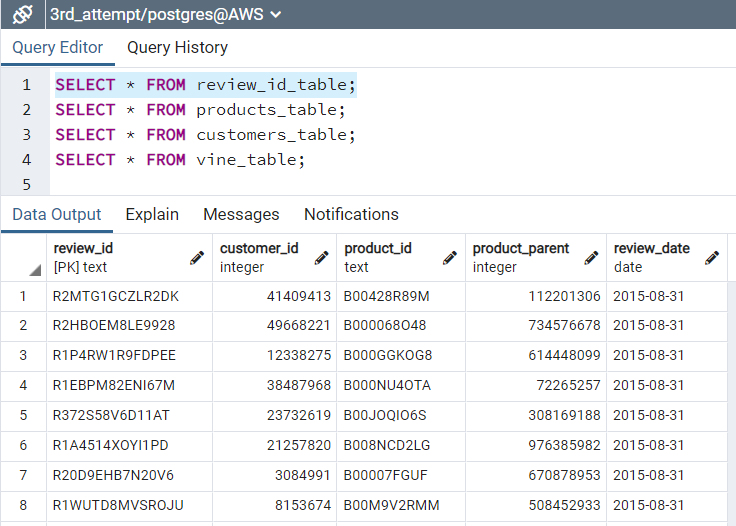Click the edit pencil icon in review_date column

712,257
